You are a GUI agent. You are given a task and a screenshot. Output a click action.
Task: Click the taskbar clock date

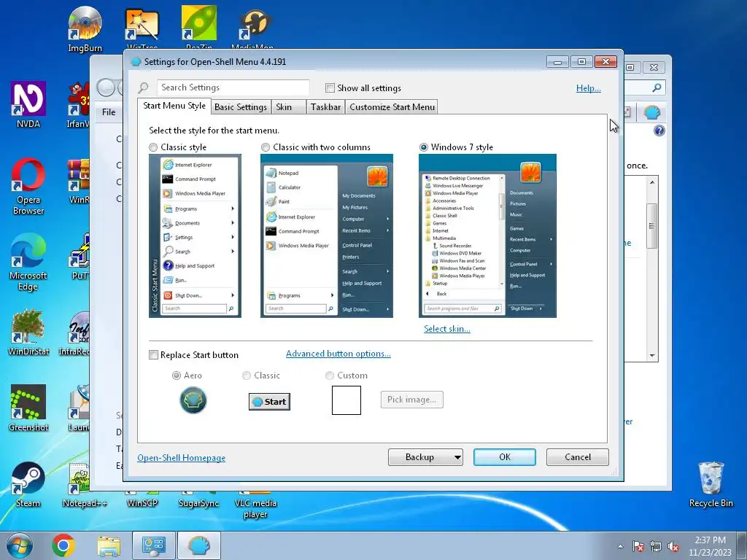[x=710, y=546]
